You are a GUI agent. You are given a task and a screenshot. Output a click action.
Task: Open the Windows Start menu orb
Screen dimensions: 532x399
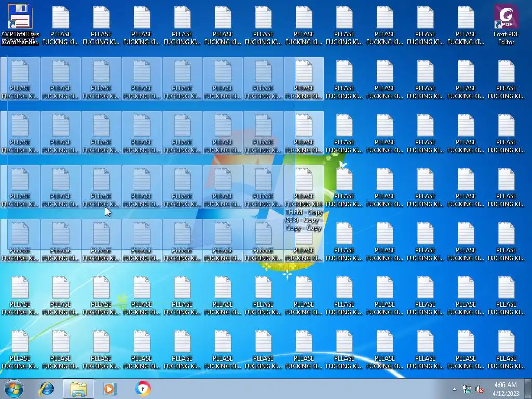pyautogui.click(x=14, y=389)
